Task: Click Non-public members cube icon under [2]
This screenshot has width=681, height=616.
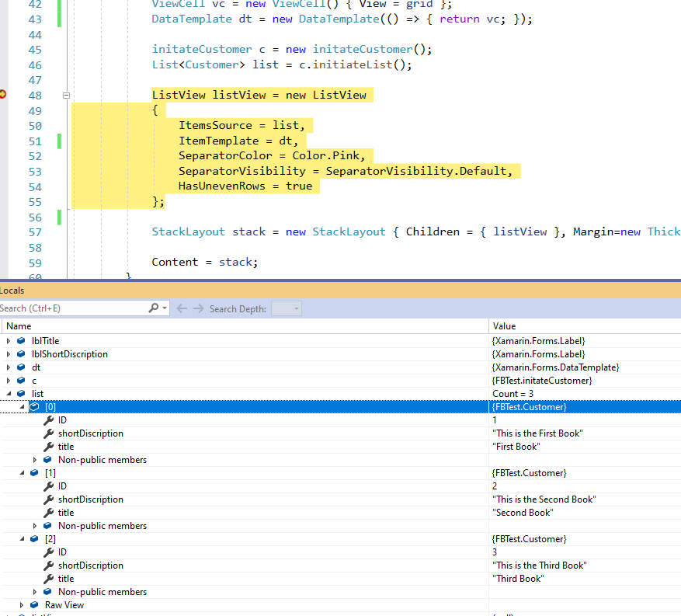Action: coord(47,592)
